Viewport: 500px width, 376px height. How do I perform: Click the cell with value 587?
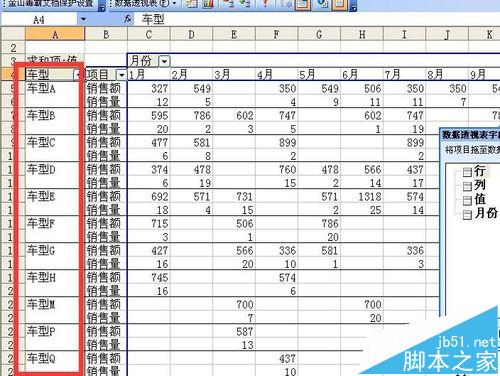[x=234, y=331]
